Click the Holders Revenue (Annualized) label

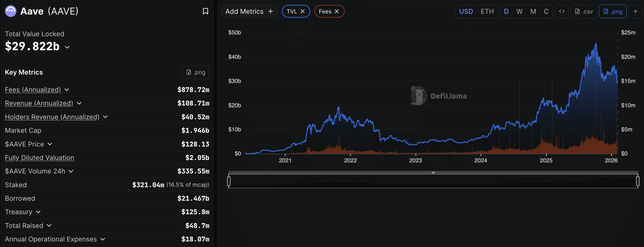coord(52,117)
